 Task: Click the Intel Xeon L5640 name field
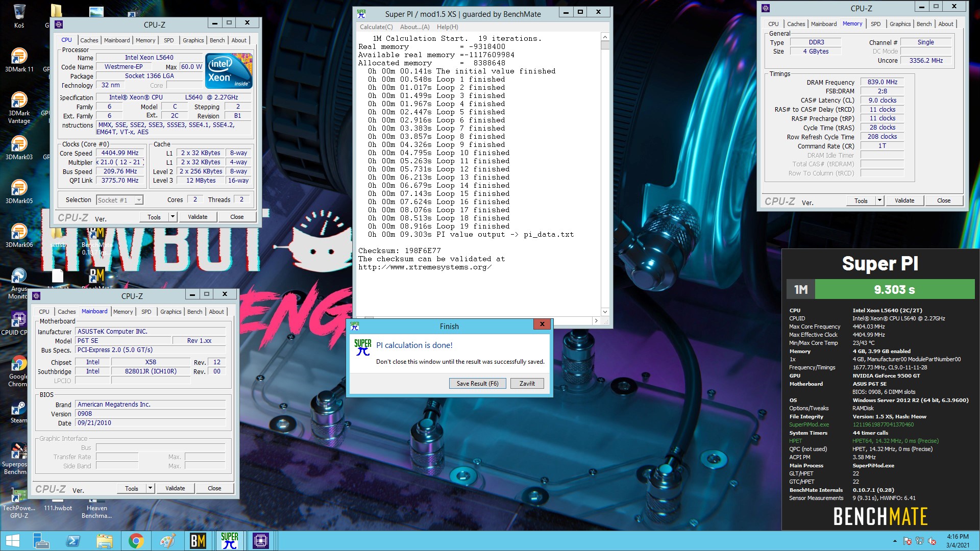point(149,58)
